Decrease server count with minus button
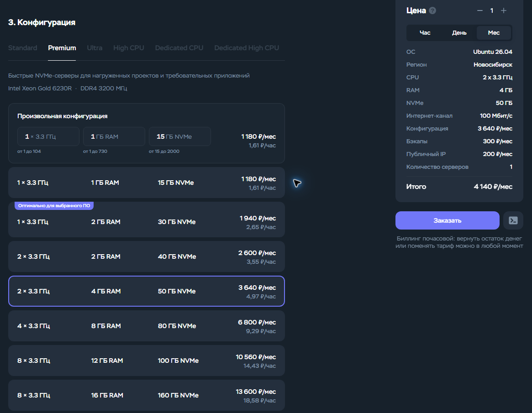The height and width of the screenshot is (413, 532). click(x=480, y=10)
